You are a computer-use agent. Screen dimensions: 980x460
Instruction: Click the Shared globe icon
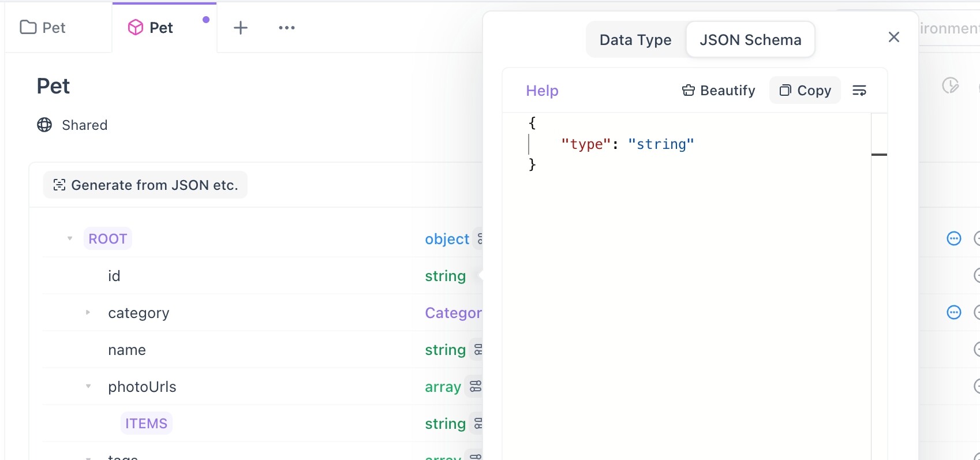44,125
